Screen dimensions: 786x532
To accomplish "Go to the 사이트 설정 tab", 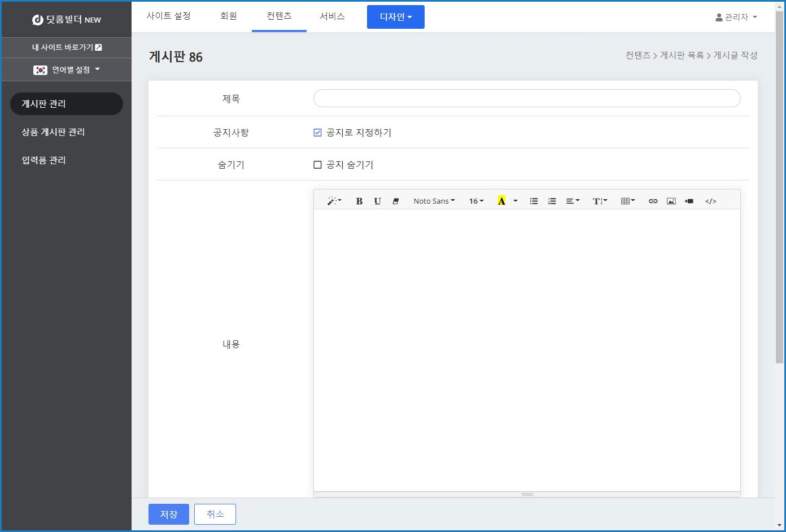I will pyautogui.click(x=168, y=16).
